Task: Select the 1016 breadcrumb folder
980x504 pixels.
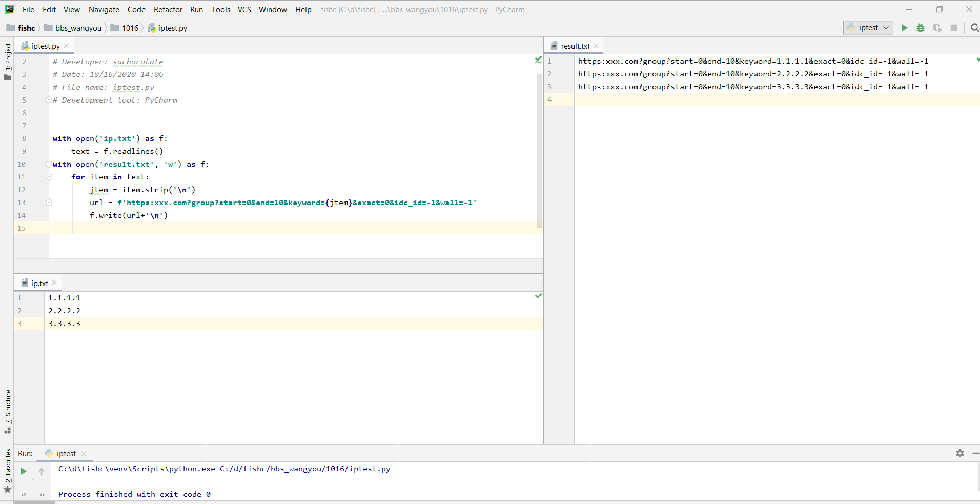Action: [x=125, y=28]
